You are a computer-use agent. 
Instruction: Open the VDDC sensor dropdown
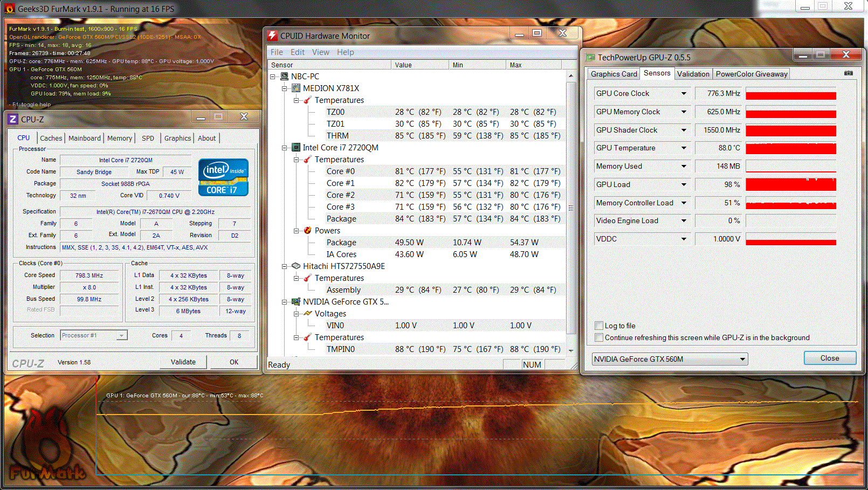pyautogui.click(x=684, y=239)
